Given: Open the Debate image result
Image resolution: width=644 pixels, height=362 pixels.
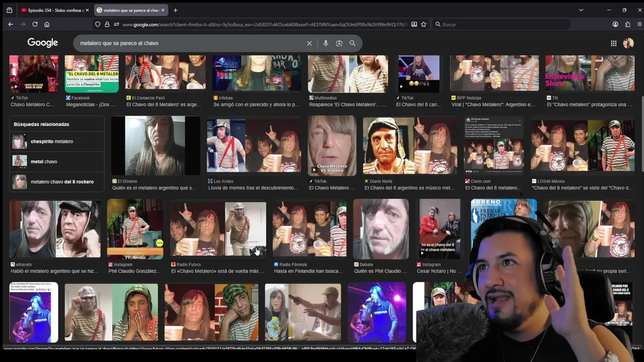Looking at the screenshot, I should (x=381, y=229).
